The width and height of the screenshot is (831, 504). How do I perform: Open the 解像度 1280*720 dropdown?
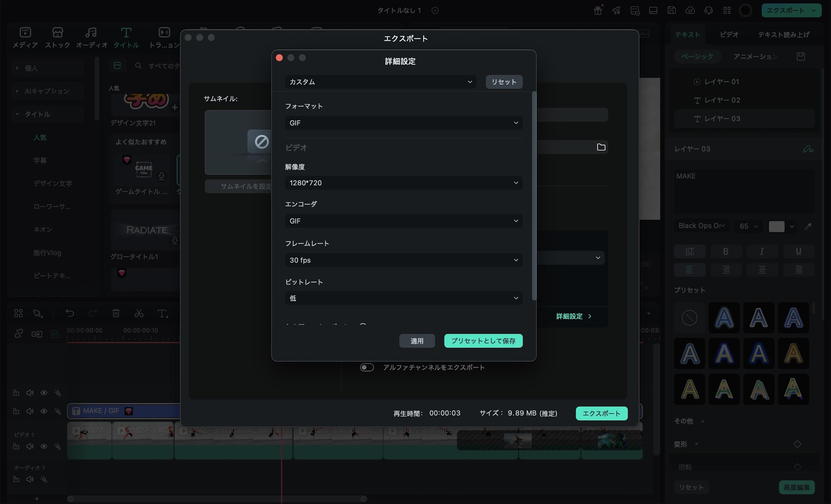click(404, 183)
